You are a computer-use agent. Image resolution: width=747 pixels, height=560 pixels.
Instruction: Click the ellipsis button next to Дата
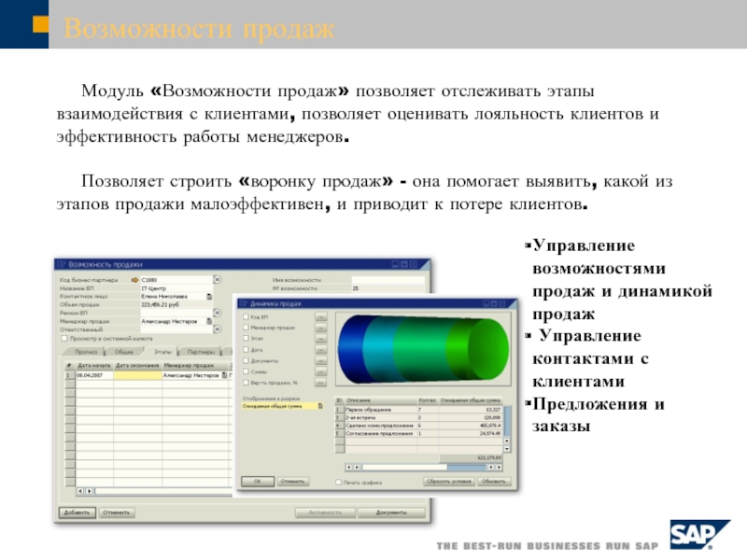pos(320,349)
